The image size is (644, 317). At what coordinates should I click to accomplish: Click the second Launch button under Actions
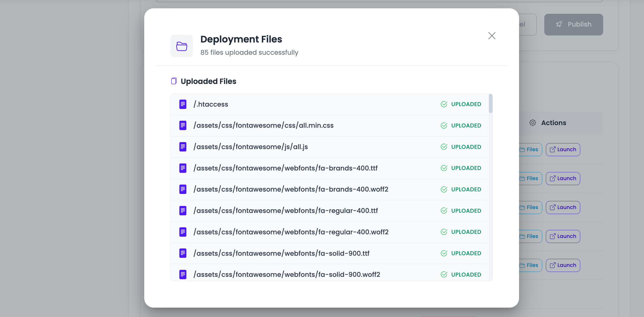point(563,179)
